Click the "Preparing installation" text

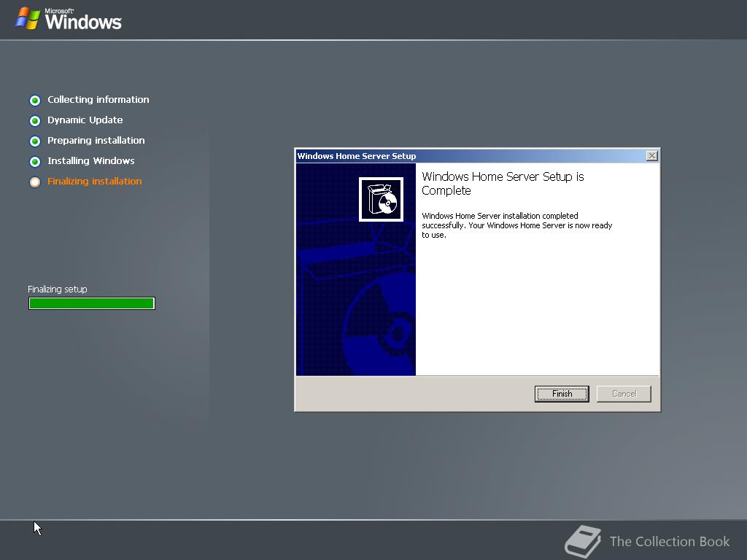[96, 141]
